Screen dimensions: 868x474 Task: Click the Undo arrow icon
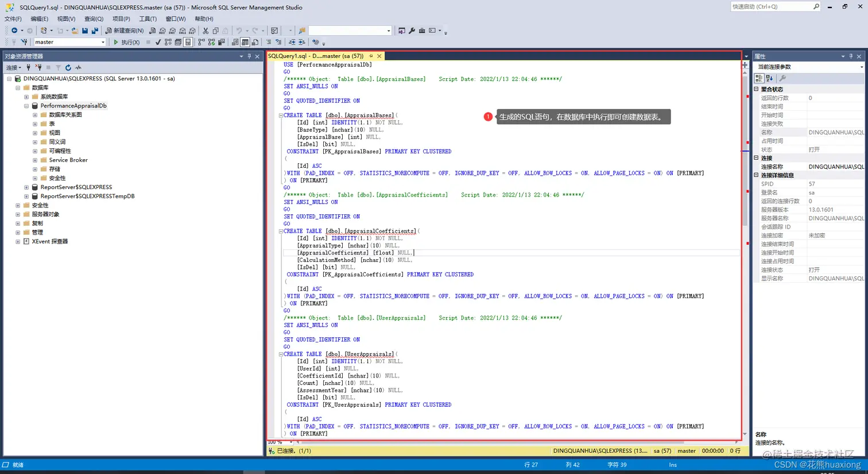click(239, 30)
